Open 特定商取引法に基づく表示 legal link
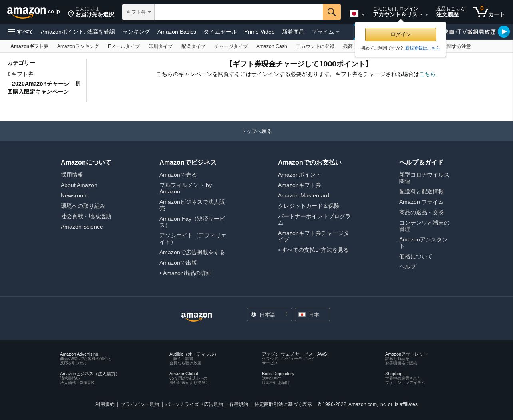Image resolution: width=513 pixels, height=420 pixels. [x=283, y=404]
